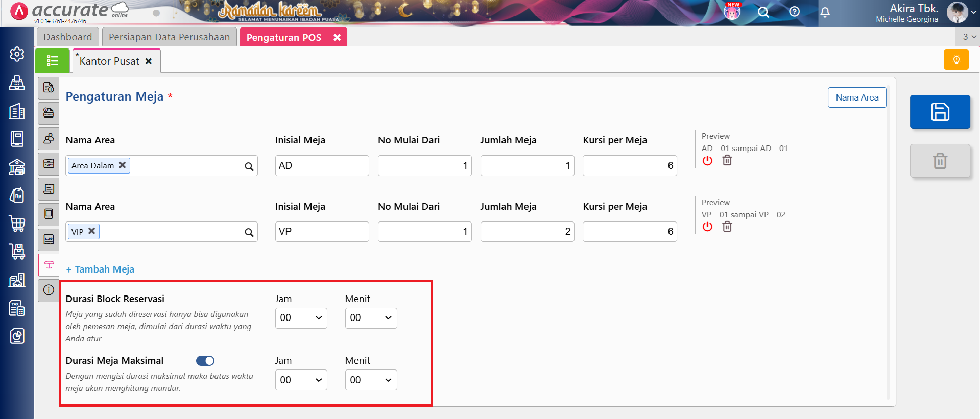Toggle the Durasi Meja Maksimal switch
The height and width of the screenshot is (419, 980).
tap(205, 361)
